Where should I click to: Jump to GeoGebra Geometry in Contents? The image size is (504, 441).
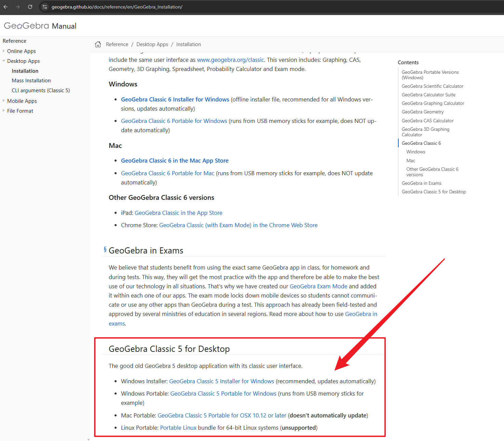tap(423, 112)
